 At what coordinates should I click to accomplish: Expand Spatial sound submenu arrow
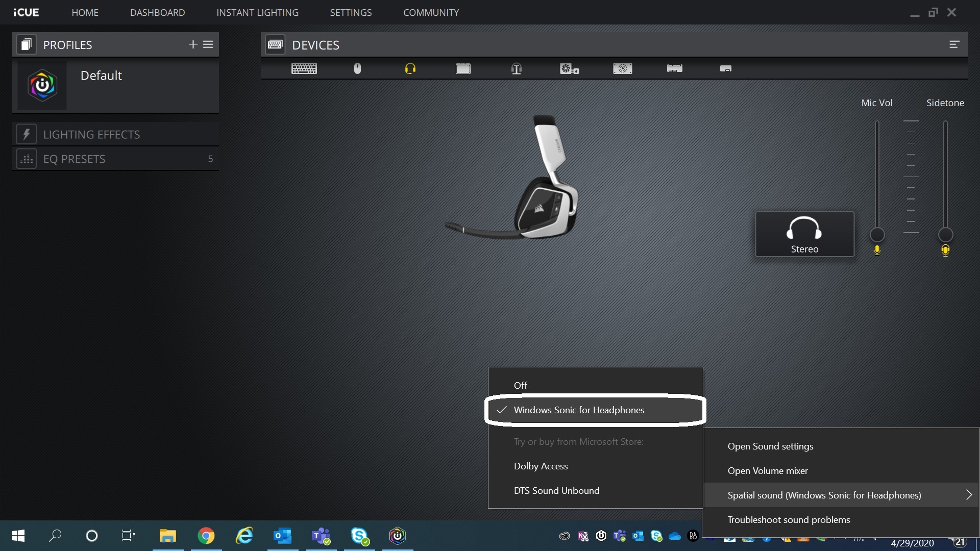pyautogui.click(x=969, y=495)
